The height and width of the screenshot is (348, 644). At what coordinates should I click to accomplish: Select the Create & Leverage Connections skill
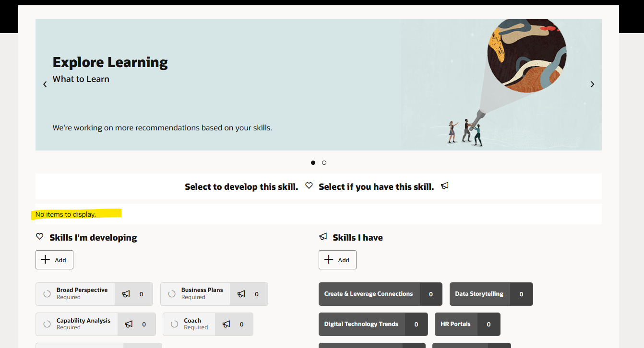(369, 294)
